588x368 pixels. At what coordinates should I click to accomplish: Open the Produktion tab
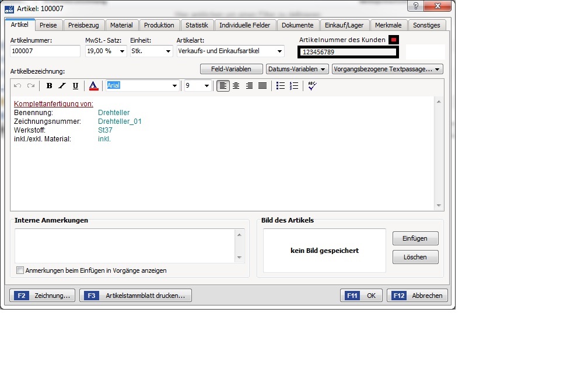(159, 25)
